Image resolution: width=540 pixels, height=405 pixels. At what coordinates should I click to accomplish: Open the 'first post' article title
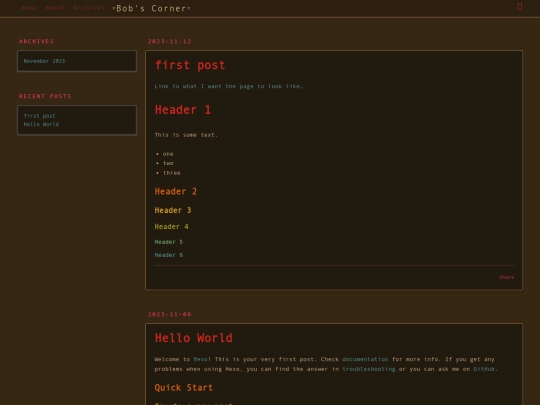click(x=190, y=65)
